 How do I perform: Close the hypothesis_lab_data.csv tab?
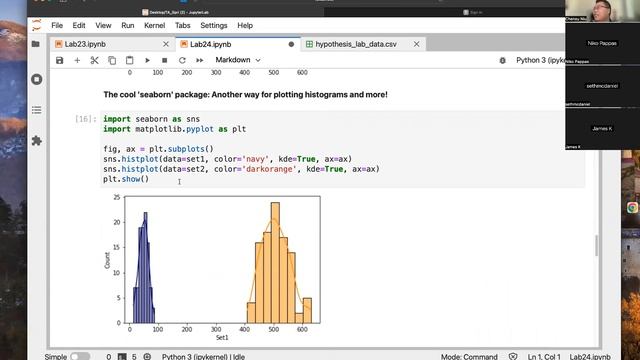click(x=416, y=44)
